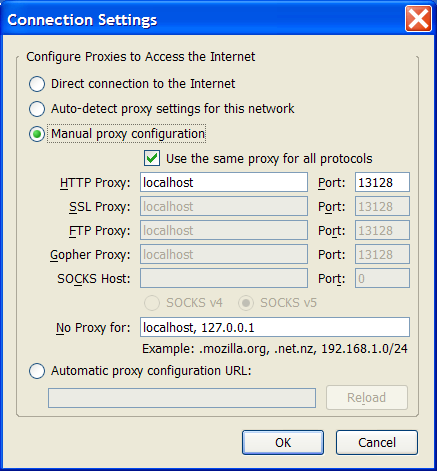Confirm settings with the OK button
The image size is (437, 471).
click(283, 442)
